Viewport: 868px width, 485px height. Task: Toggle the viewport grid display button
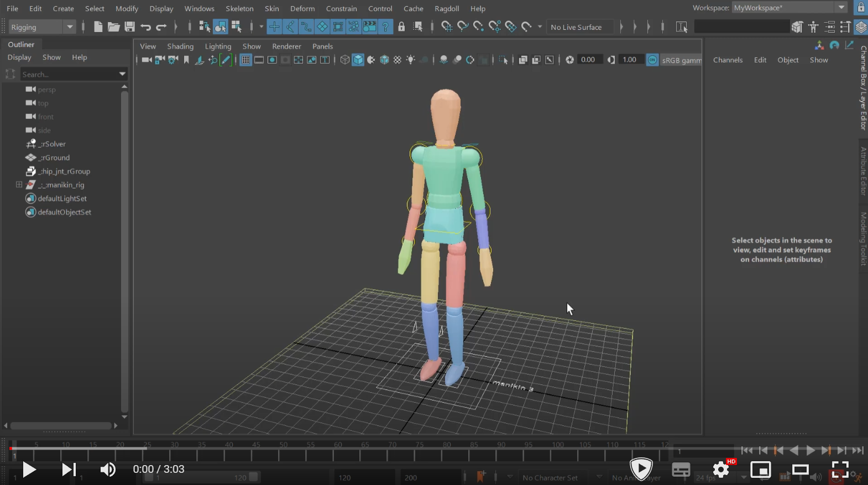click(245, 60)
